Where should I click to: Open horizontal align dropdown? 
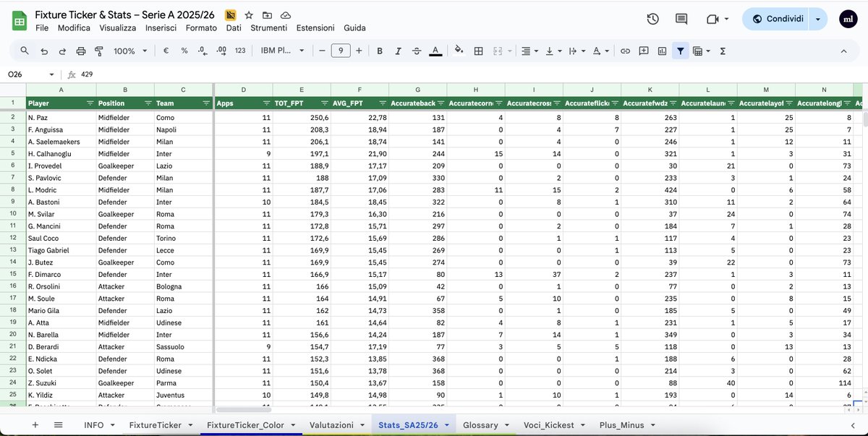(x=529, y=51)
